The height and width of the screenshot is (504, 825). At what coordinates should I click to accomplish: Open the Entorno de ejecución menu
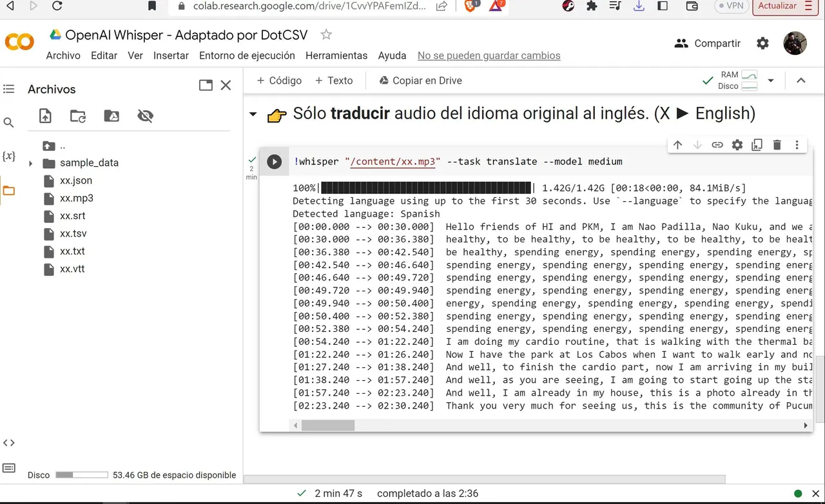(247, 55)
